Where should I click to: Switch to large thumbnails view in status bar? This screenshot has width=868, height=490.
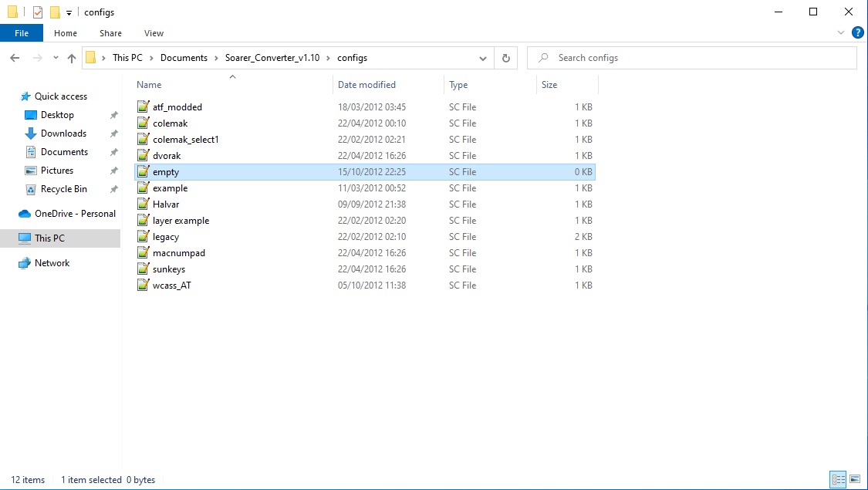click(x=856, y=479)
